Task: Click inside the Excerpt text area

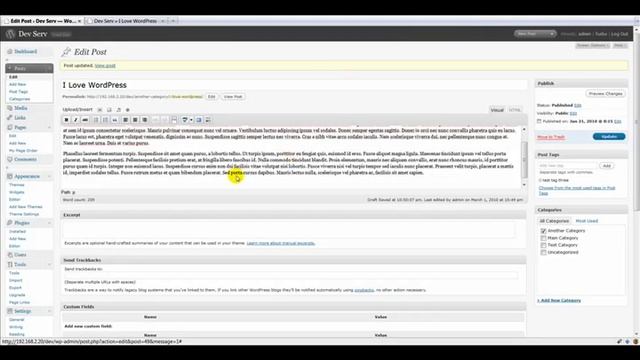Action: [x=289, y=229]
